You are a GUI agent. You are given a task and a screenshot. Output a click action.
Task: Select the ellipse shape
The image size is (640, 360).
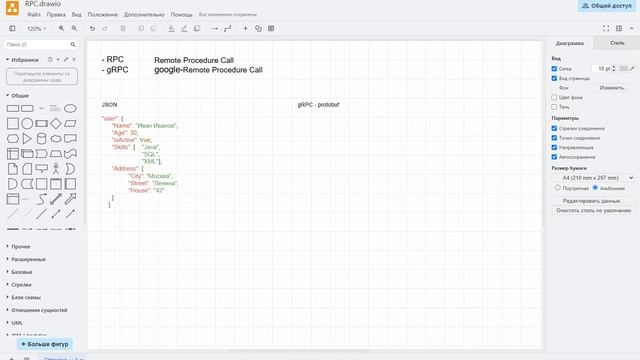[70, 109]
